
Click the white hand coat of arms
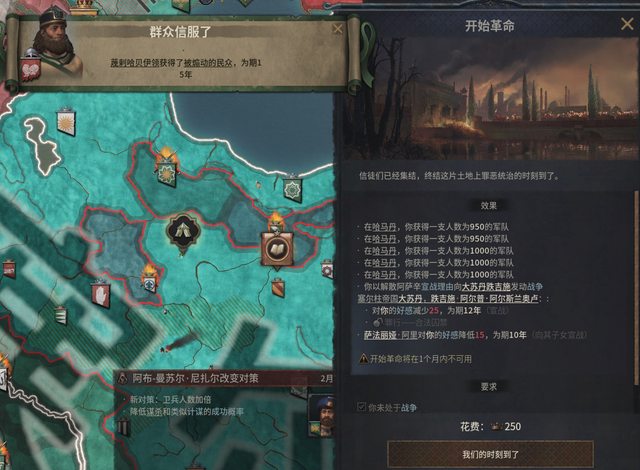coord(100,293)
